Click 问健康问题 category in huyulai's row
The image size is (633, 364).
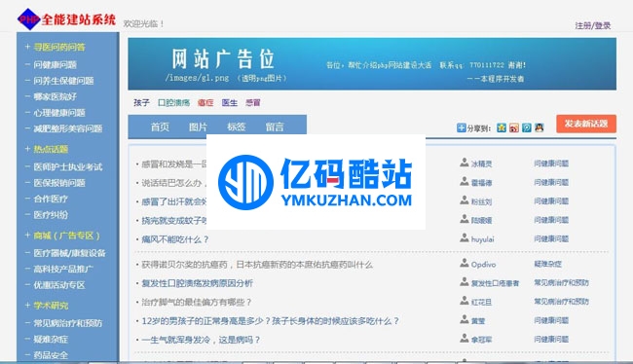[551, 238]
